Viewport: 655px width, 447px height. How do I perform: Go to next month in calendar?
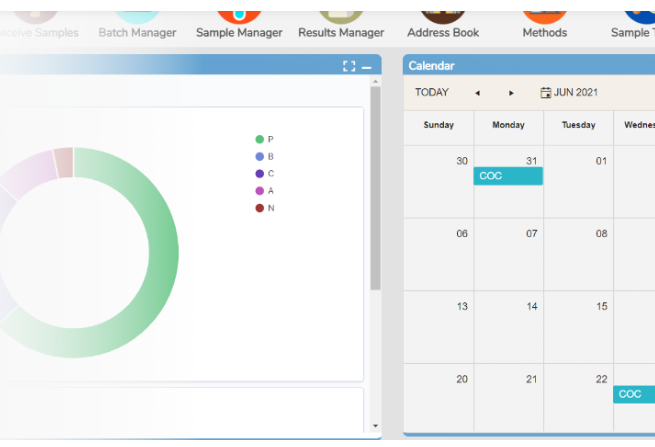511,93
